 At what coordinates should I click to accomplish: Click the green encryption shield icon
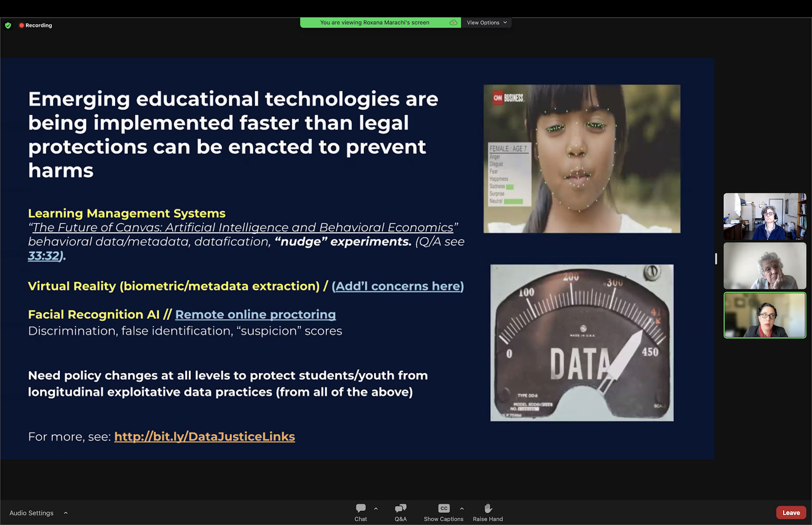(x=8, y=25)
